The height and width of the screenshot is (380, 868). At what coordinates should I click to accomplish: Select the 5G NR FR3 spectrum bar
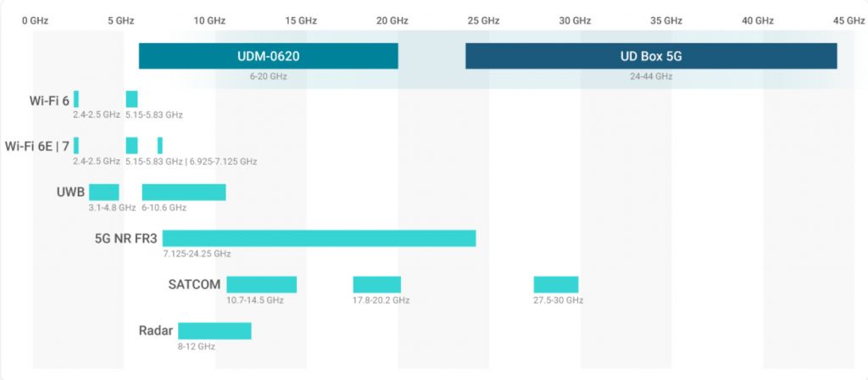point(319,238)
